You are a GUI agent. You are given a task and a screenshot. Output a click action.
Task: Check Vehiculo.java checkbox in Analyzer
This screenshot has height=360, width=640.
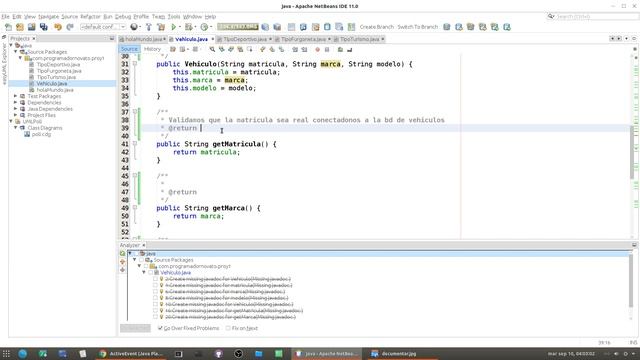click(x=151, y=272)
